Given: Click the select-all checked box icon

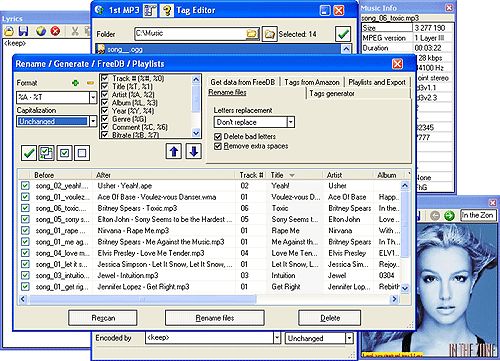Looking at the screenshot, I should [x=64, y=153].
